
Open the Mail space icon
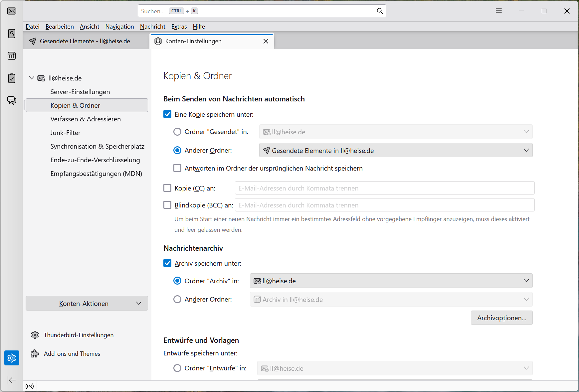click(x=12, y=11)
